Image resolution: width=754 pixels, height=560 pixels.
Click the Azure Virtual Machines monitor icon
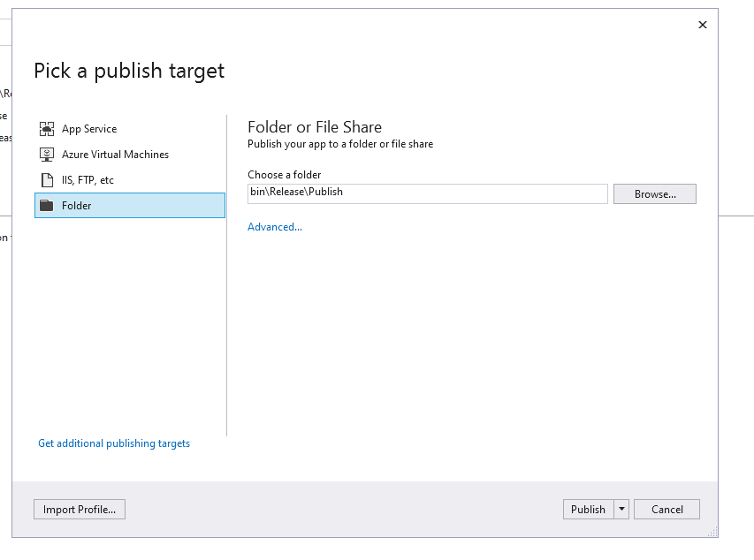47,155
